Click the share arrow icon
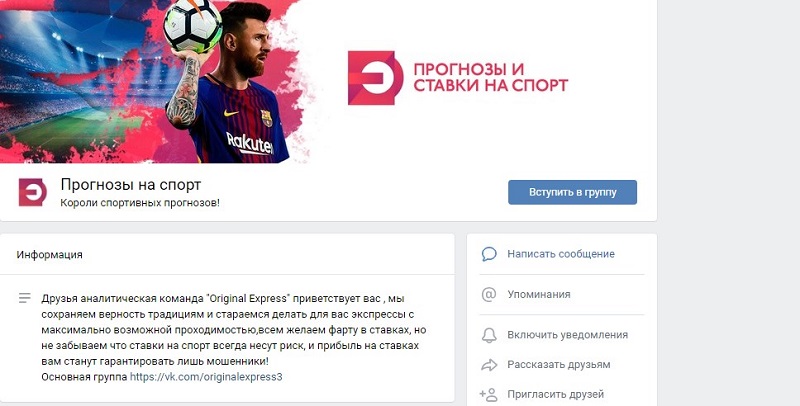This screenshot has width=800, height=406. click(489, 365)
